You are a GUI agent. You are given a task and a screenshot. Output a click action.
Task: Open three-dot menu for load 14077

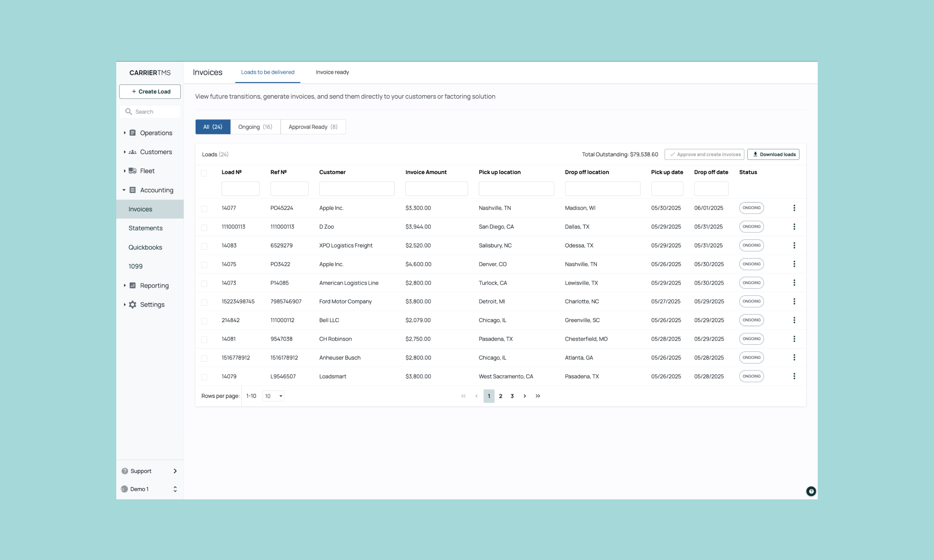coord(794,208)
